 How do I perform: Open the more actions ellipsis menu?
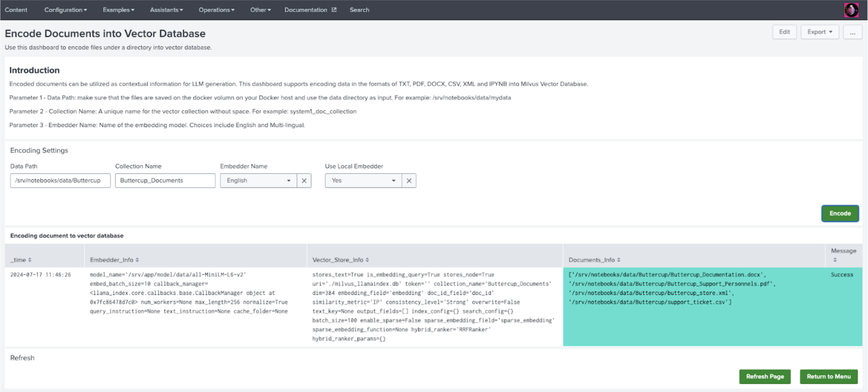[853, 32]
